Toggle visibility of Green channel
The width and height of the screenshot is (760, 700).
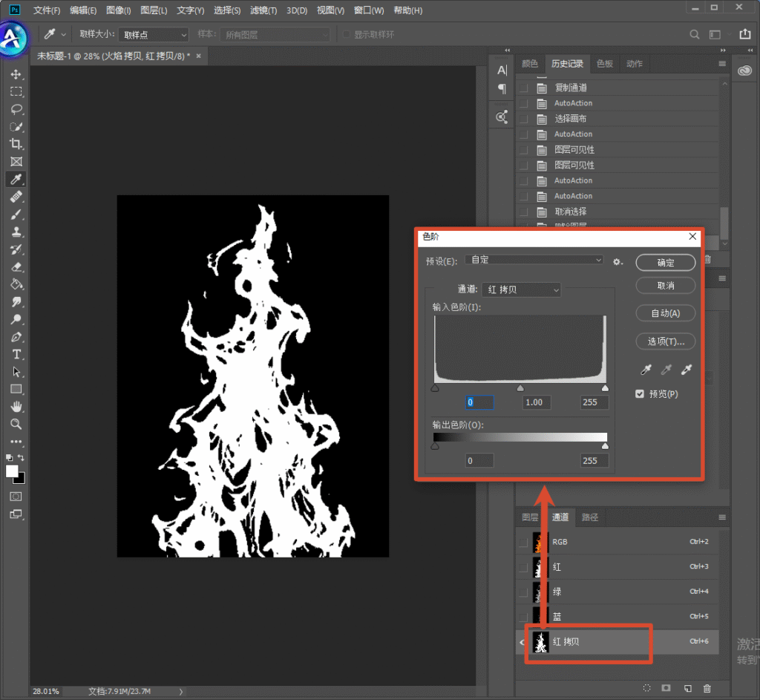[x=523, y=592]
